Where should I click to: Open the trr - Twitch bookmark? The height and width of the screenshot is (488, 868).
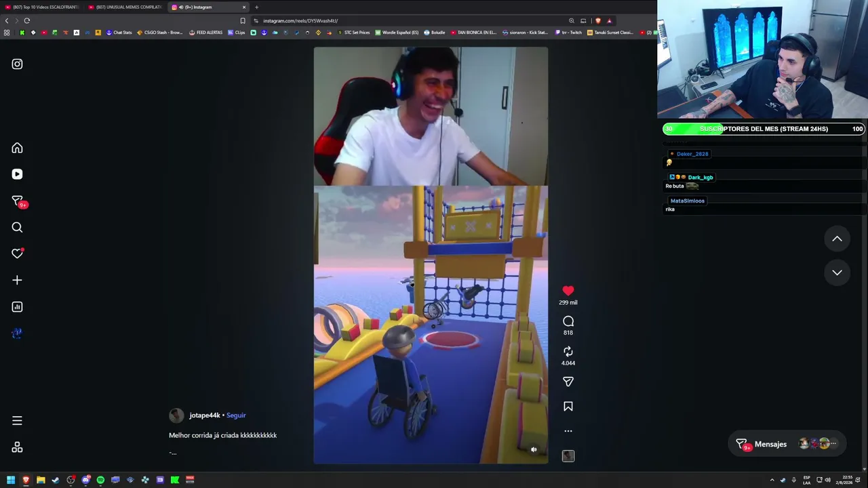tap(569, 33)
